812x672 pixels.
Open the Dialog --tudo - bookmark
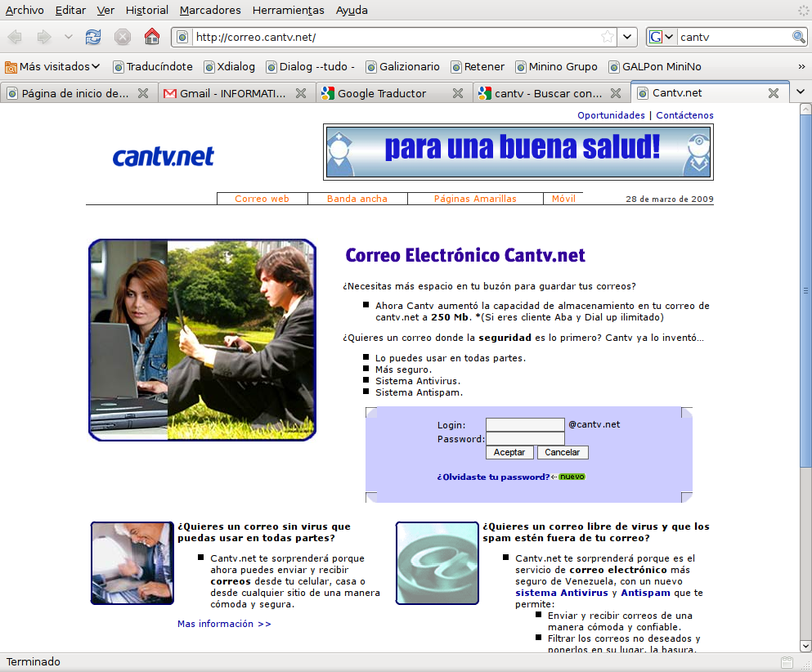pos(311,67)
